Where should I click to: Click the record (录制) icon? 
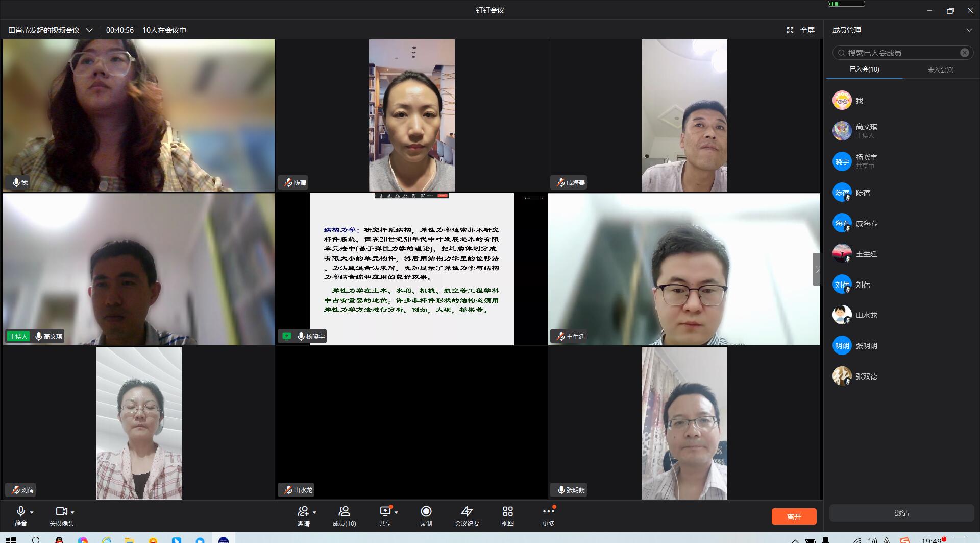(426, 512)
